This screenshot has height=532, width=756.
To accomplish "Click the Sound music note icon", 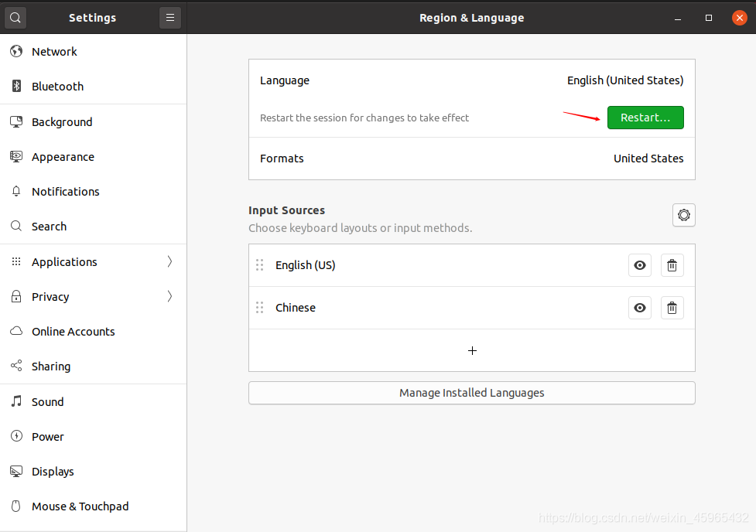I will pos(16,402).
